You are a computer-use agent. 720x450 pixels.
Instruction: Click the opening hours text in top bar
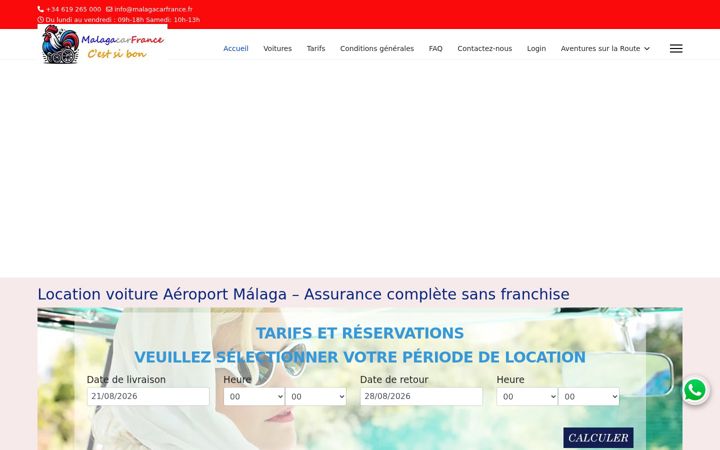[x=123, y=20]
